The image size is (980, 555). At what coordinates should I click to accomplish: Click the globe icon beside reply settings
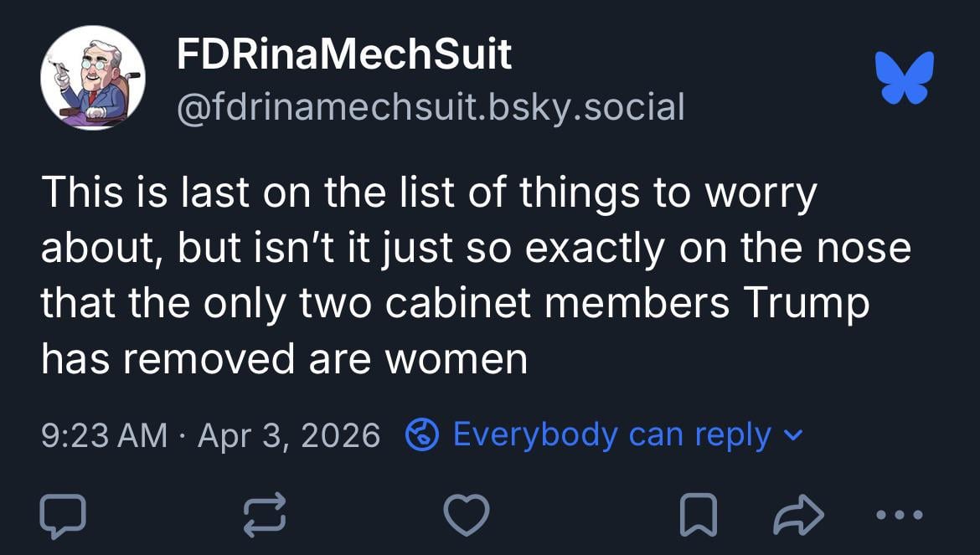coord(423,434)
